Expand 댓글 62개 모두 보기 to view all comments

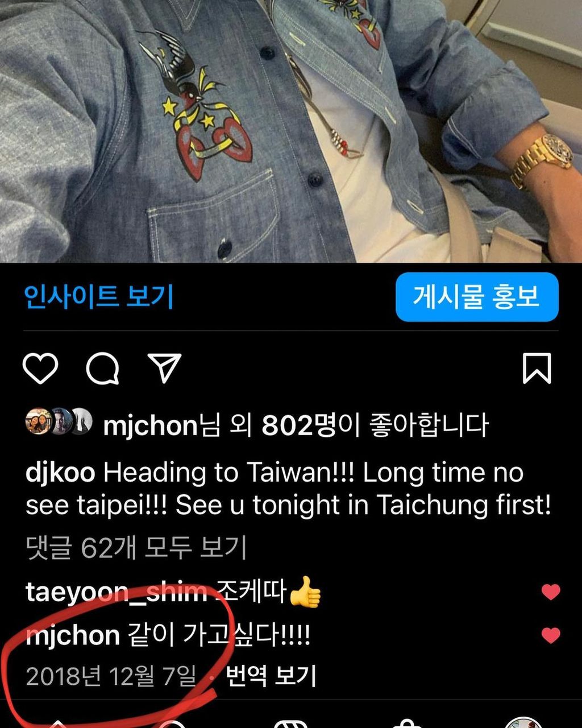[136, 547]
